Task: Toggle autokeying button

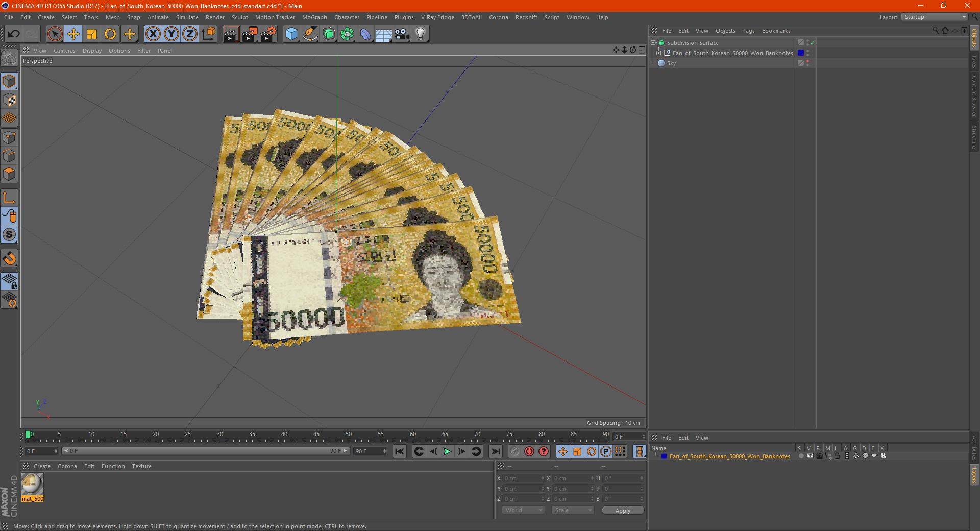Action: (529, 451)
